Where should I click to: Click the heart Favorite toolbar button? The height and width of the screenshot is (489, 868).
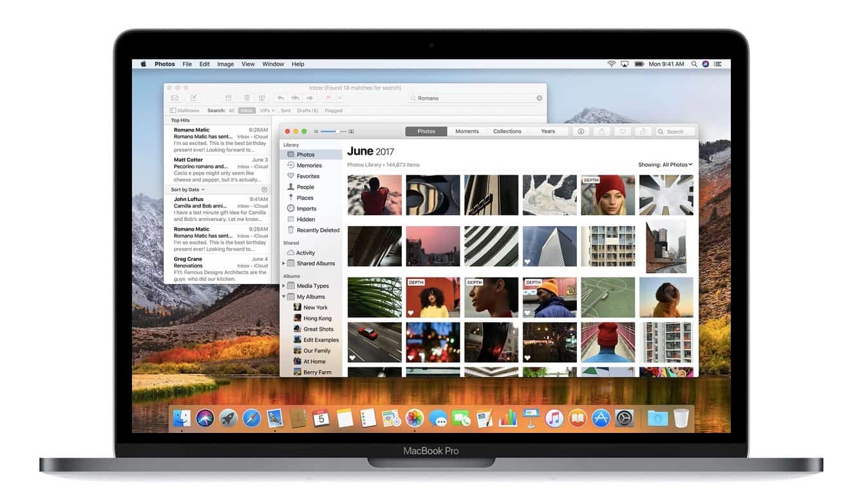(622, 131)
